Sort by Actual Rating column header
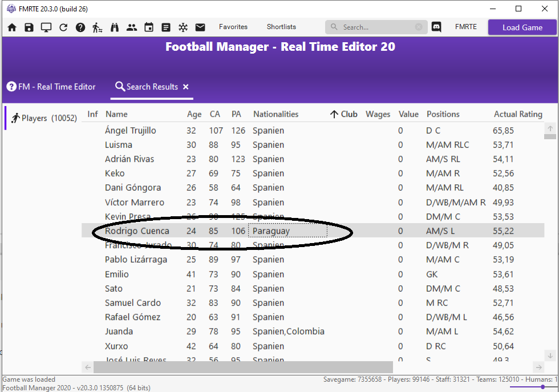This screenshot has height=392, width=559. (x=518, y=114)
